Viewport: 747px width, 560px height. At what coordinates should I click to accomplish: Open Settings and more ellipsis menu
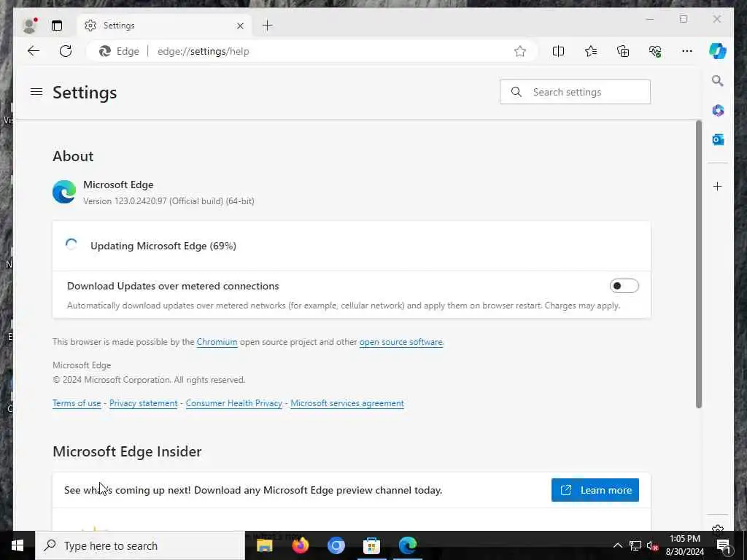687,51
